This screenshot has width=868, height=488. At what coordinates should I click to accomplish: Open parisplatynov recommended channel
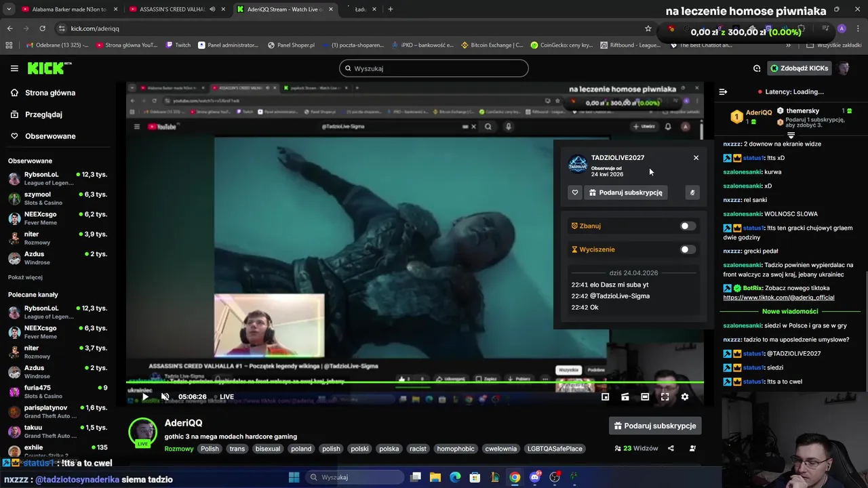pos(58,411)
